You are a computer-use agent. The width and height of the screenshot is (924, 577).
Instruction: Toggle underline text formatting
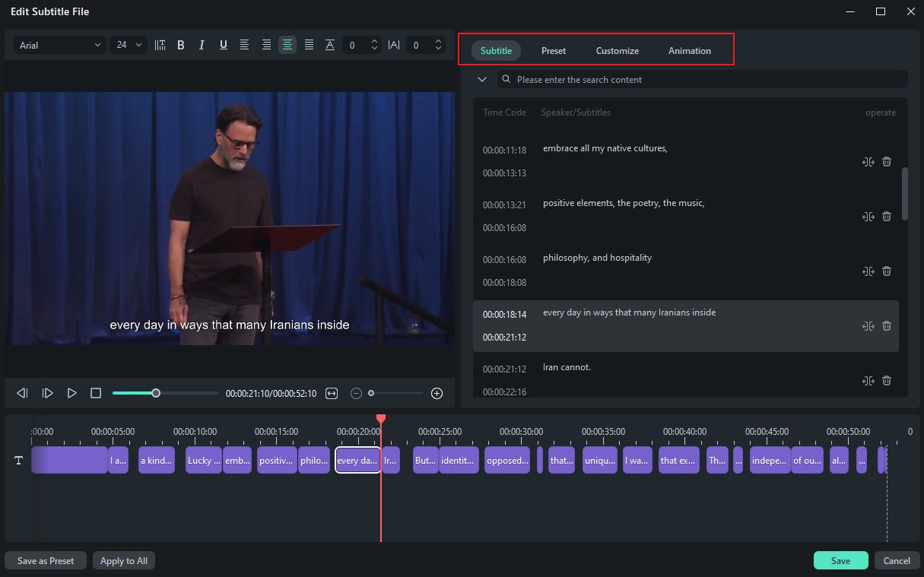pyautogui.click(x=223, y=46)
